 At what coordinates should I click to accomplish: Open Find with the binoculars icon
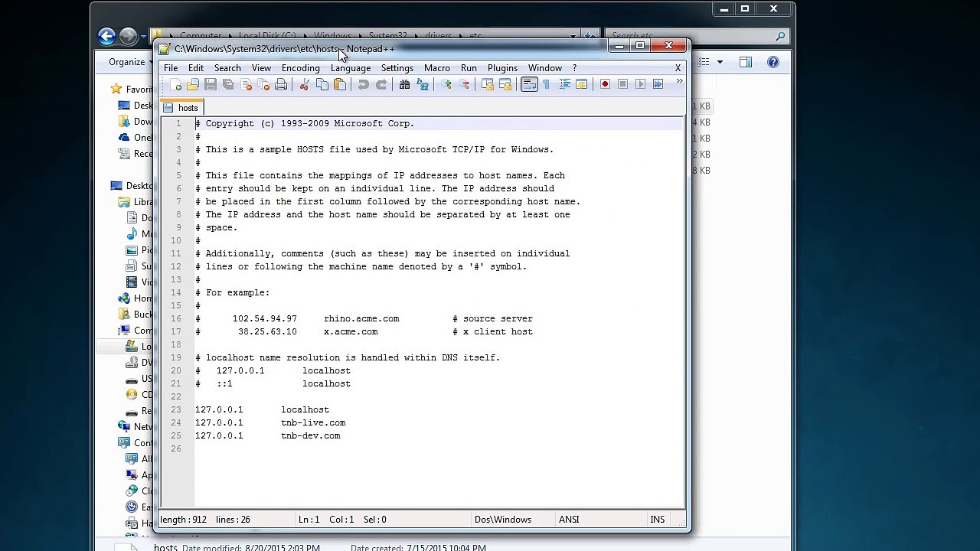tap(404, 84)
